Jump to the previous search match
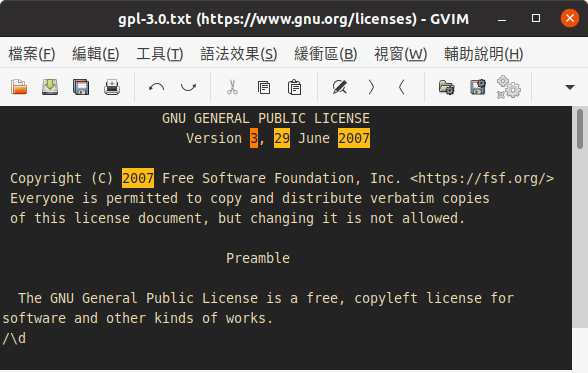This screenshot has width=588, height=373. click(x=402, y=87)
